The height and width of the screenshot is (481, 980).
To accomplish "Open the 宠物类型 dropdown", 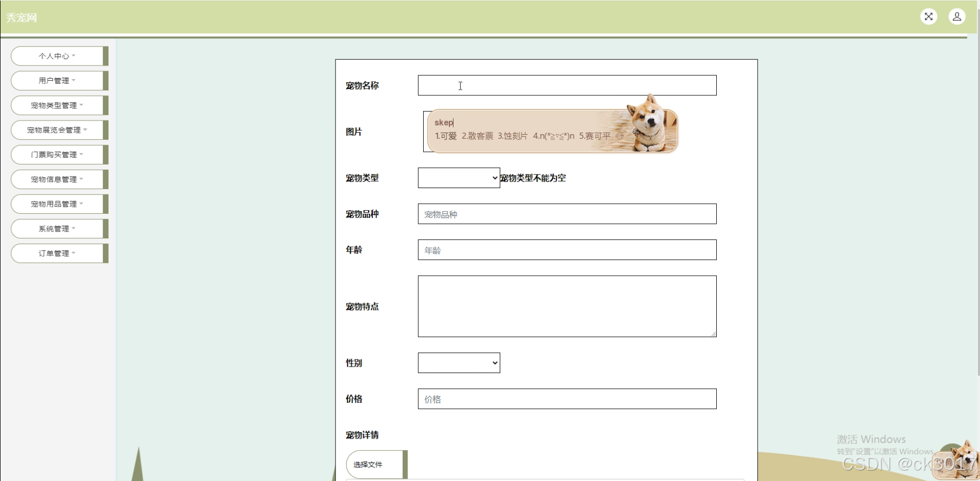I will pyautogui.click(x=459, y=178).
